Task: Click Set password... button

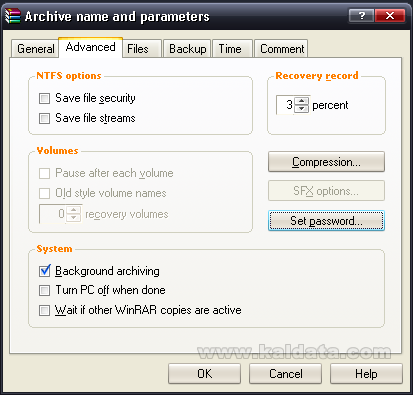Action: [x=326, y=221]
